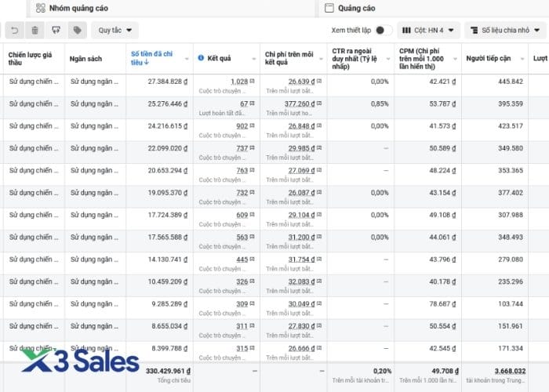
Task: Select total spend 330.429.961 đ
Action: 168,371
